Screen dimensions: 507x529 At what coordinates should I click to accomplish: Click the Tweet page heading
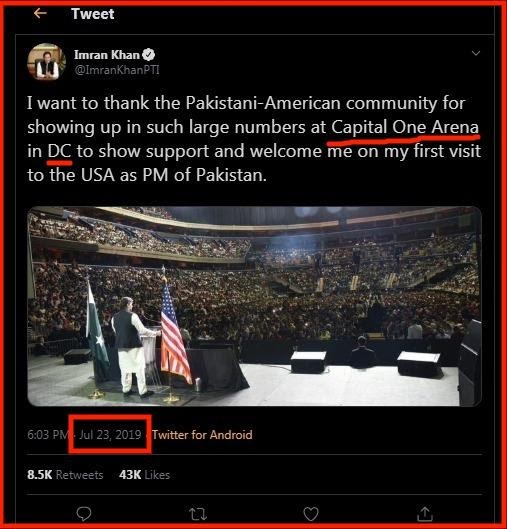pyautogui.click(x=93, y=14)
